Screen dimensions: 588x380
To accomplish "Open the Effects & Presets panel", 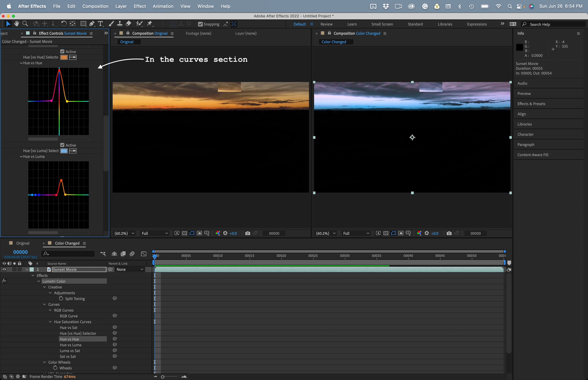I will tap(531, 104).
